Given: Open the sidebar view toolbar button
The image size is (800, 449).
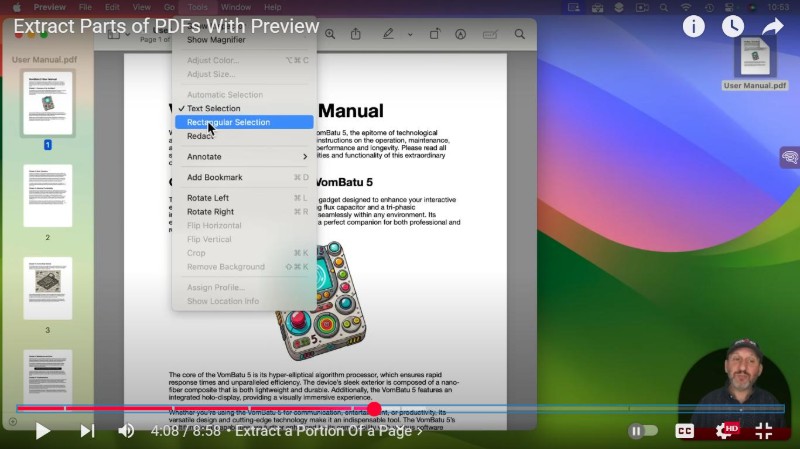Looking at the screenshot, I should coord(114,35).
